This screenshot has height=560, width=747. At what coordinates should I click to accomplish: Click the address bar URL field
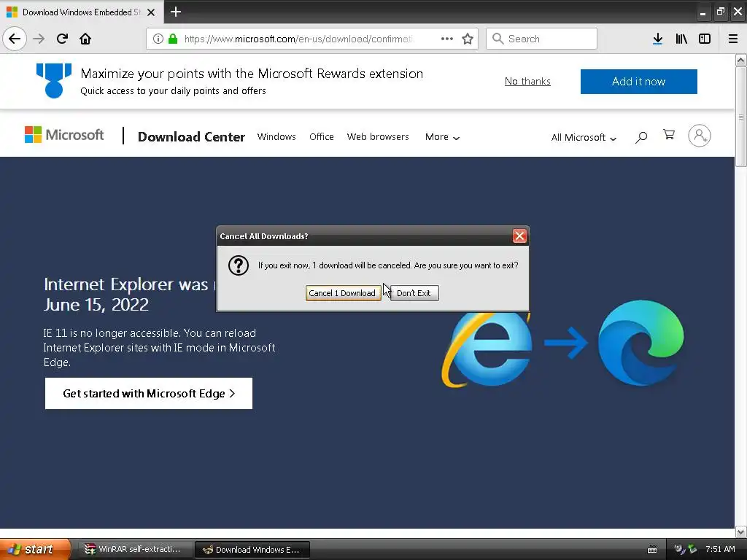[299, 39]
